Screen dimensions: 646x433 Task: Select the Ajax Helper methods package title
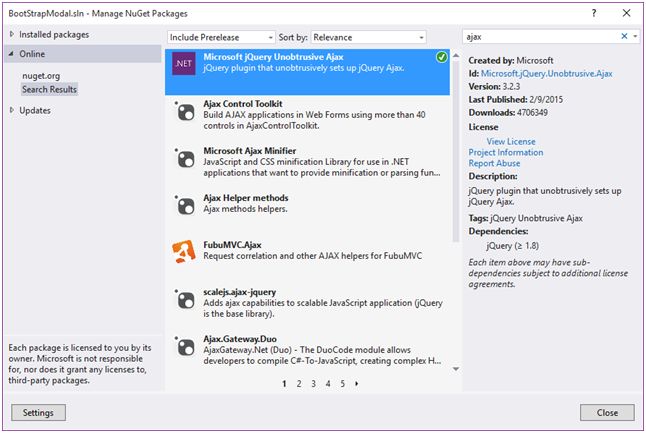coord(246,198)
